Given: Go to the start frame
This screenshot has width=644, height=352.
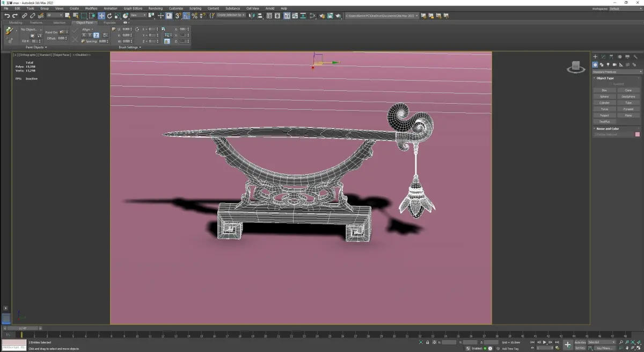Looking at the screenshot, I should (532, 342).
